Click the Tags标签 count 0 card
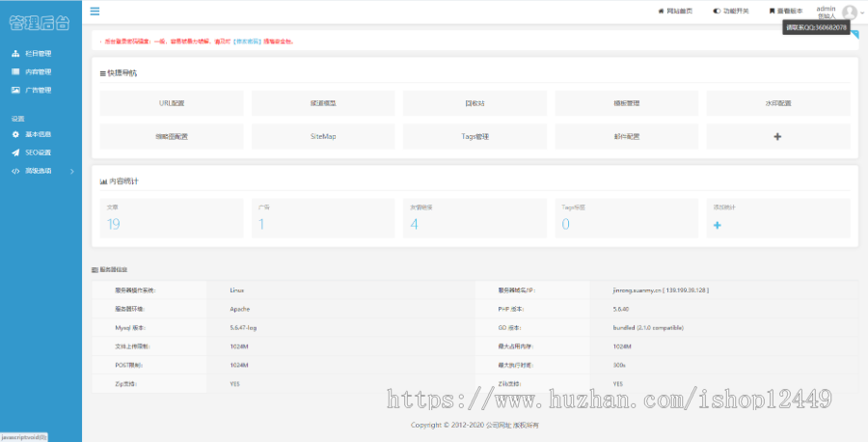Screen dimensions: 868x442 (627, 218)
